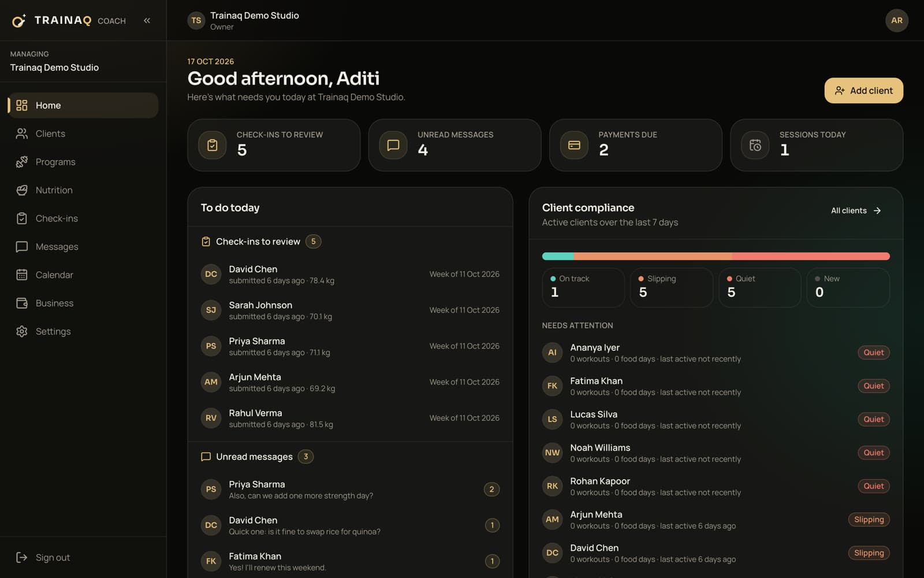The width and height of the screenshot is (924, 578).
Task: Click the Add client button
Action: click(863, 91)
